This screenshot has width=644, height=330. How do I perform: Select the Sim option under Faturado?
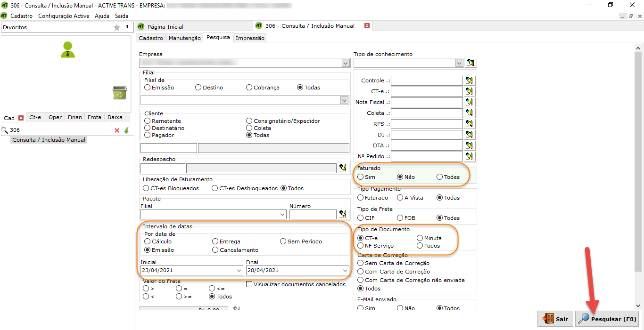tap(361, 177)
